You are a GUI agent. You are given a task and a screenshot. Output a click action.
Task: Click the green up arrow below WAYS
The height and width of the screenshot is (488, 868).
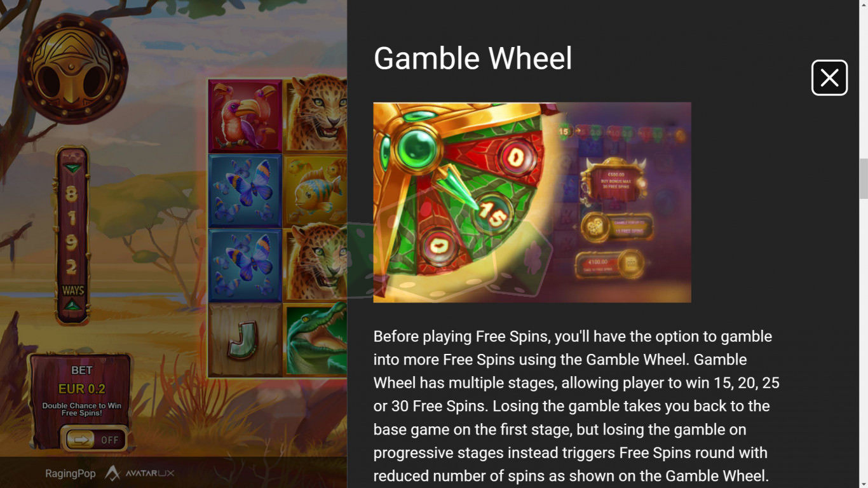tap(73, 306)
